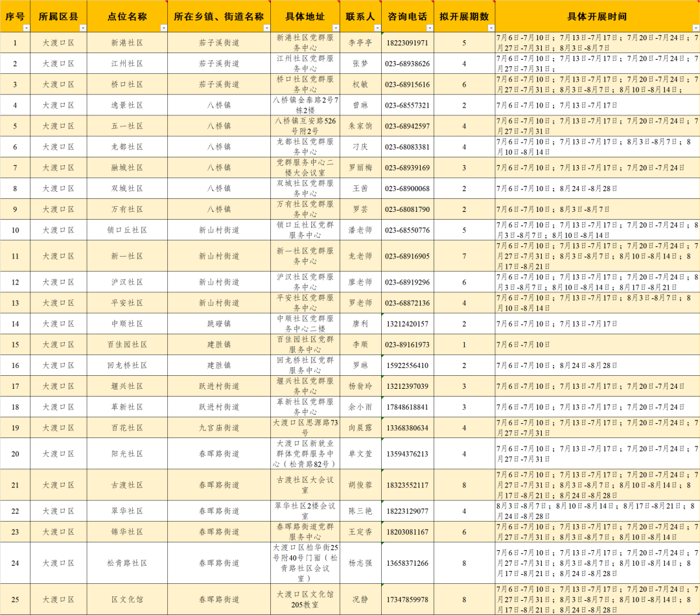The image size is (700, 615).
Task: Select the 龙都社区 cell
Action: point(127,147)
